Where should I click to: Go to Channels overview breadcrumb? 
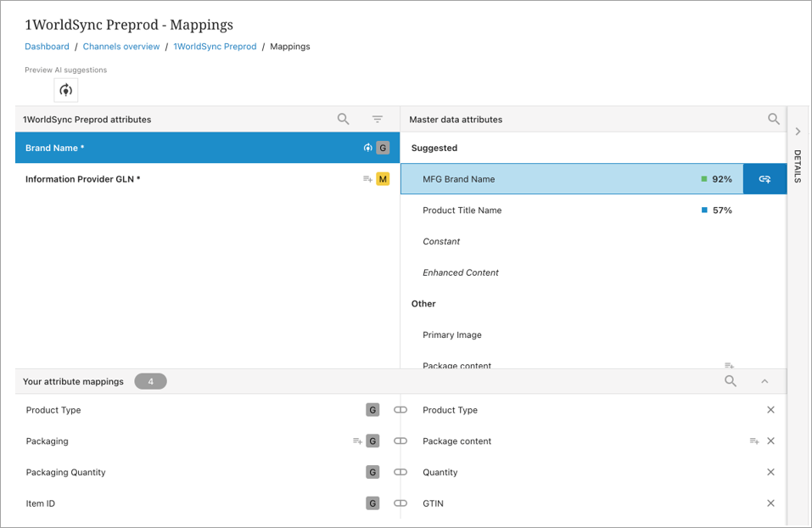coord(121,47)
